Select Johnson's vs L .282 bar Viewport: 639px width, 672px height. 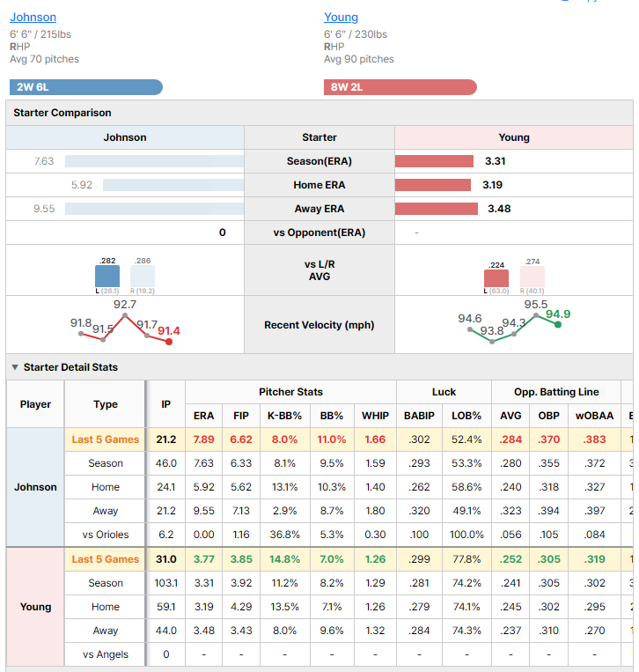coord(107,276)
